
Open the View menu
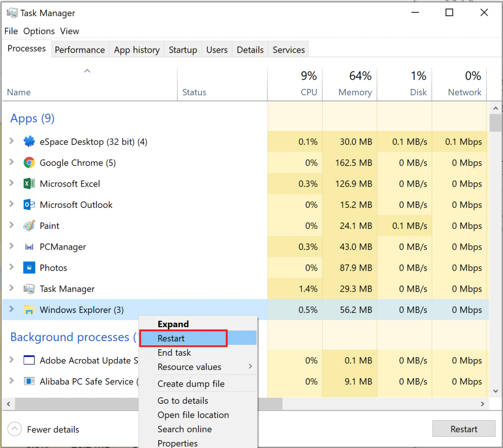(69, 31)
